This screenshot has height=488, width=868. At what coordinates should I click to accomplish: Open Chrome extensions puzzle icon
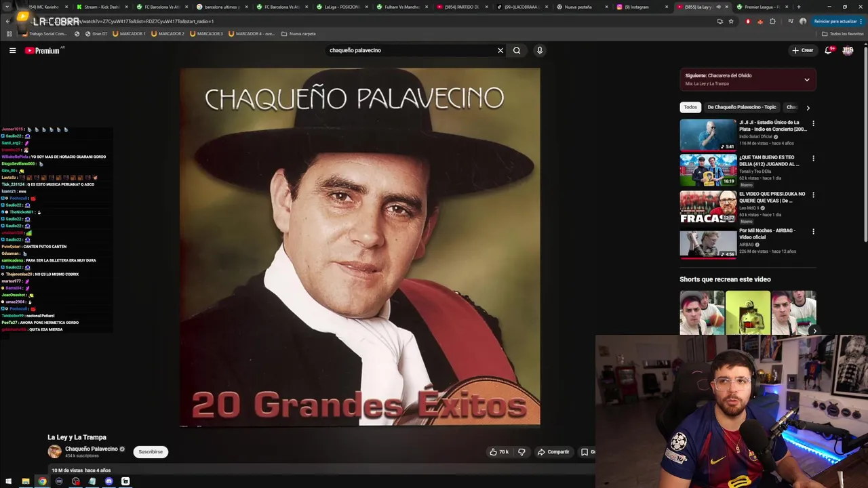tap(772, 21)
